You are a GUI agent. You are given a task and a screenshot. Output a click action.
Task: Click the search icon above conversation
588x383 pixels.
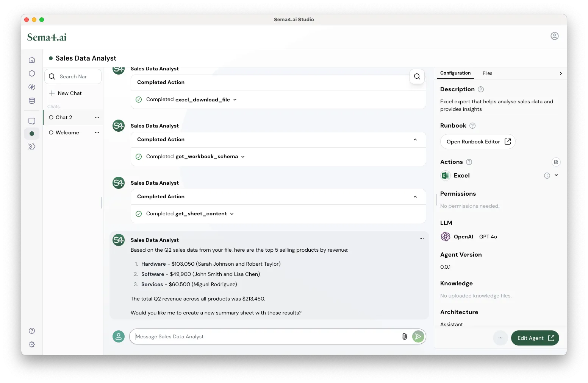point(417,76)
